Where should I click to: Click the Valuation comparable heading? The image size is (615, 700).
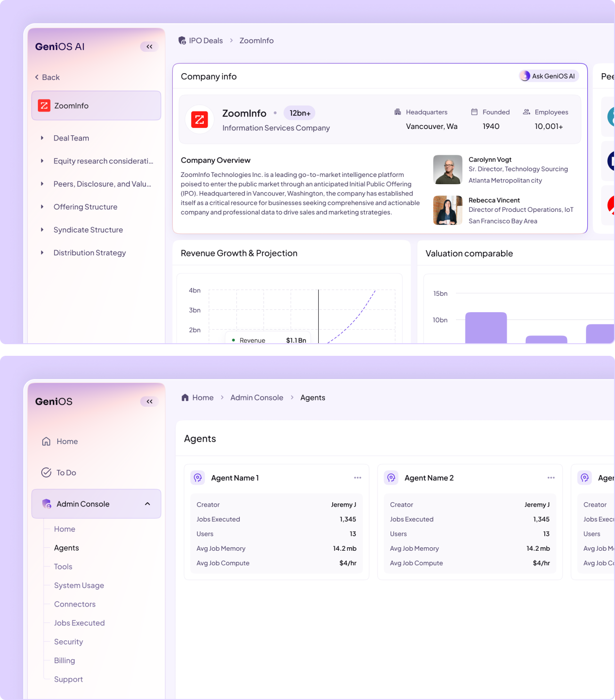pos(469,254)
